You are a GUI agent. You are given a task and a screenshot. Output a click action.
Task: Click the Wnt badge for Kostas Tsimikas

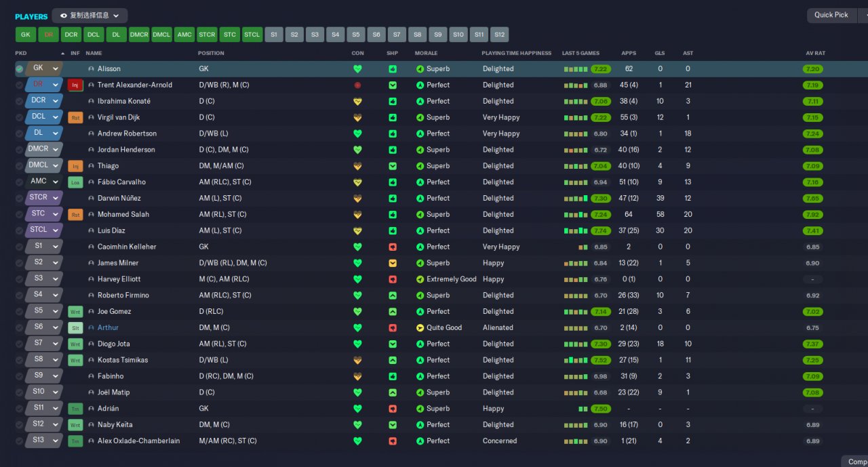pyautogui.click(x=75, y=361)
